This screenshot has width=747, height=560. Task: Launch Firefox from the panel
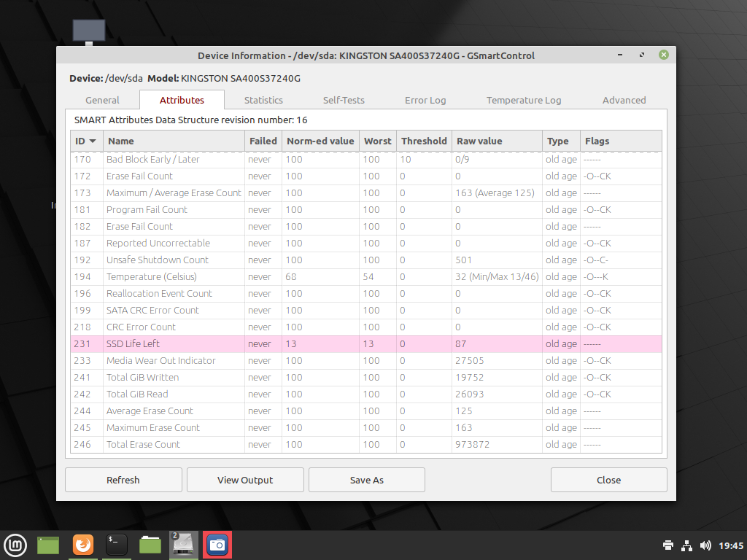pyautogui.click(x=83, y=545)
